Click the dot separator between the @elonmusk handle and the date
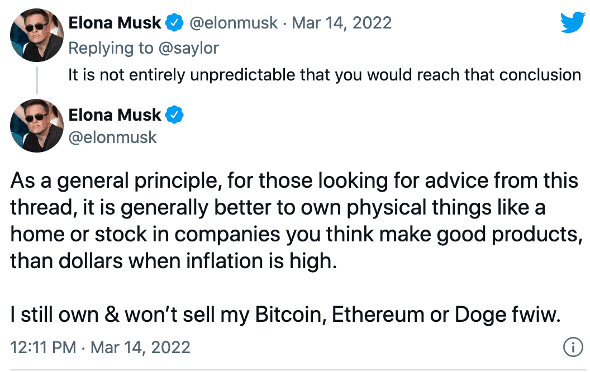Screen dimensions: 590x372 point(285,24)
